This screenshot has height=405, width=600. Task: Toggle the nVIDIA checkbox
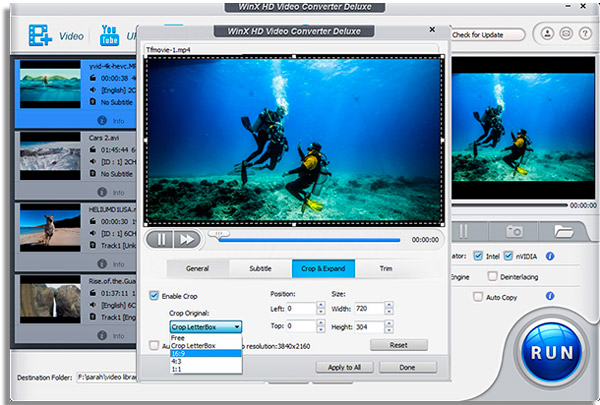[x=508, y=256]
